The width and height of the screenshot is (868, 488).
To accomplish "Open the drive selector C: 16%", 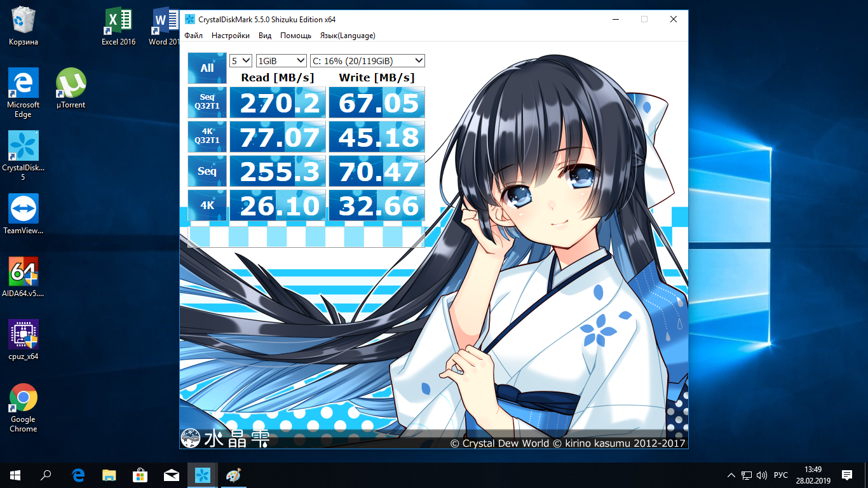I will (367, 61).
